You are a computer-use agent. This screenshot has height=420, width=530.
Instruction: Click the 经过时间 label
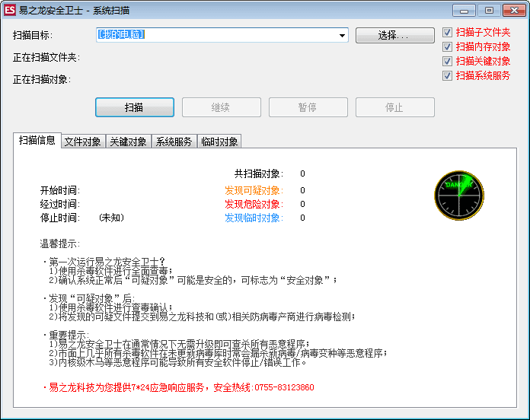(60, 204)
